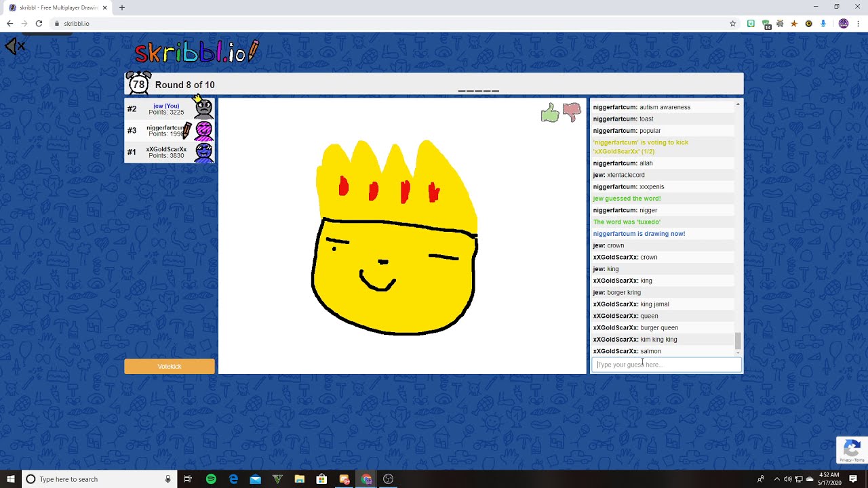Click the drawn yellow face on the canvas

(395, 276)
